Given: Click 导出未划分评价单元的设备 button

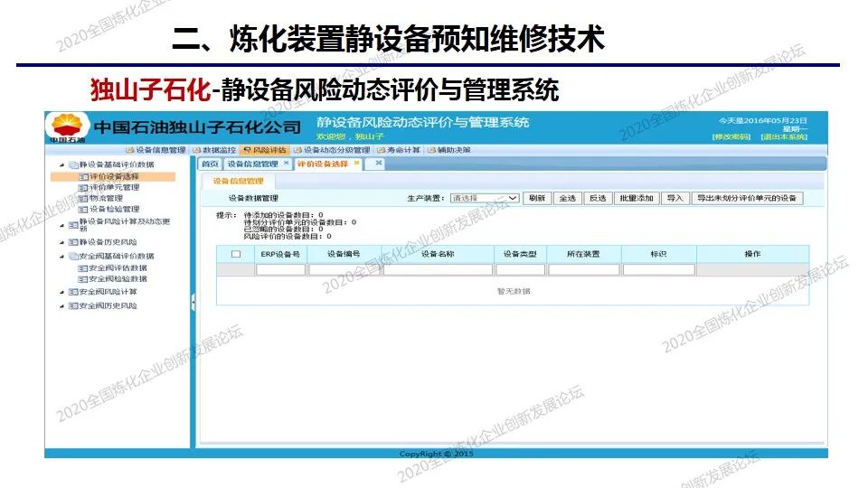Looking at the screenshot, I should 747,198.
